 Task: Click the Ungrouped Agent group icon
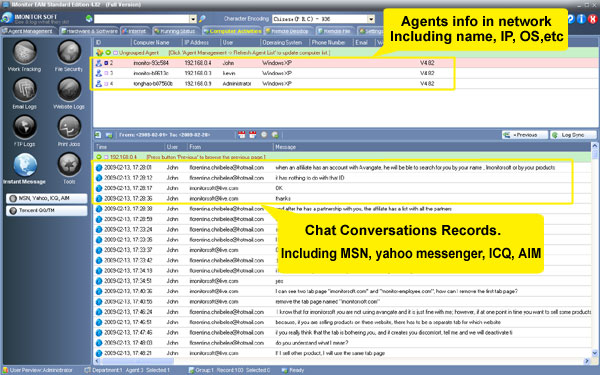tap(99, 52)
